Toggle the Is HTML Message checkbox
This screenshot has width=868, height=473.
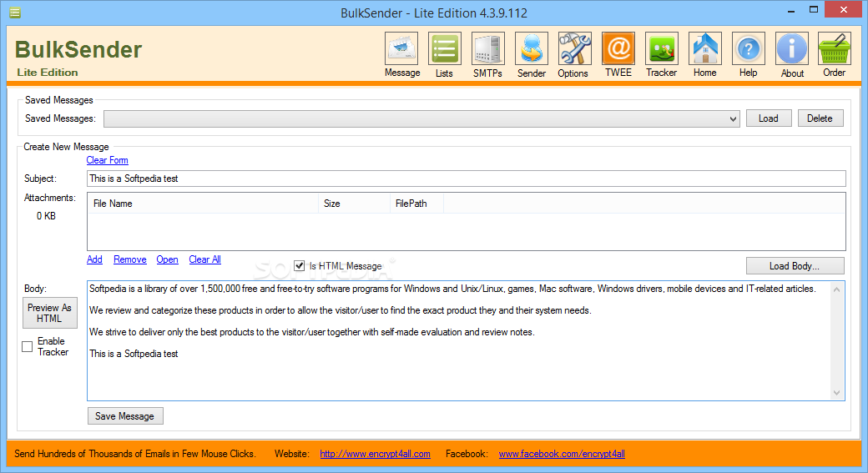(300, 266)
